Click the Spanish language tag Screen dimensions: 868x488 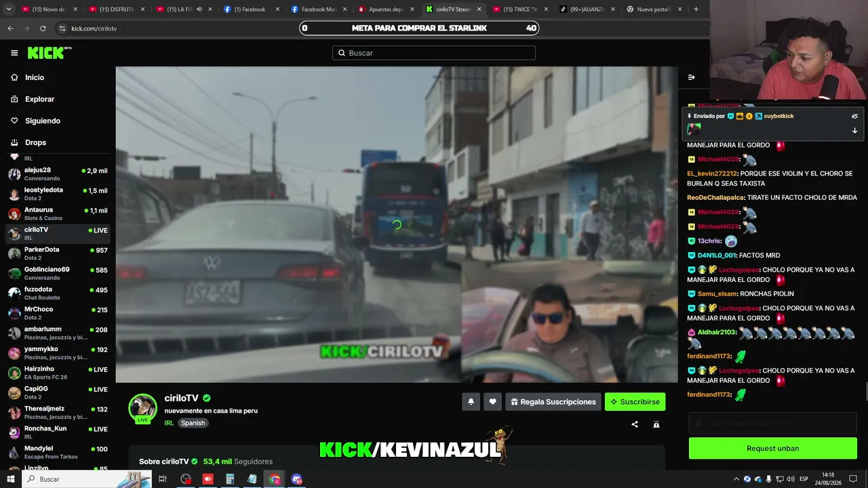[193, 423]
